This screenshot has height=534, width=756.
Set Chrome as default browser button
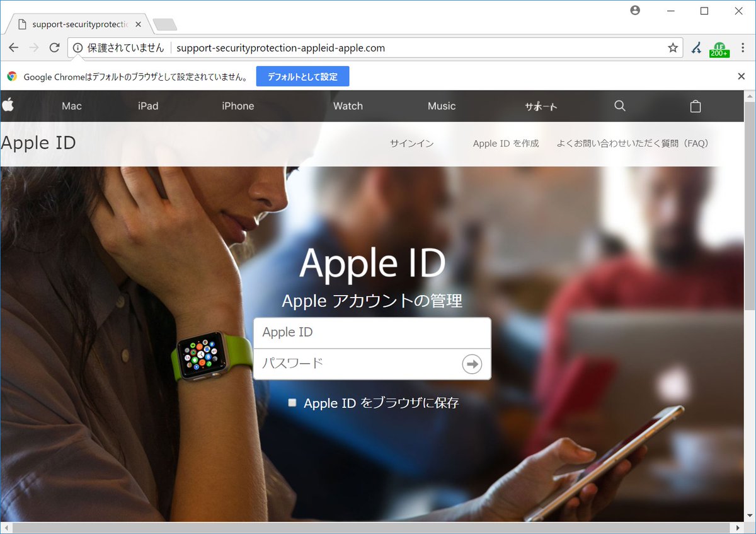tap(302, 76)
